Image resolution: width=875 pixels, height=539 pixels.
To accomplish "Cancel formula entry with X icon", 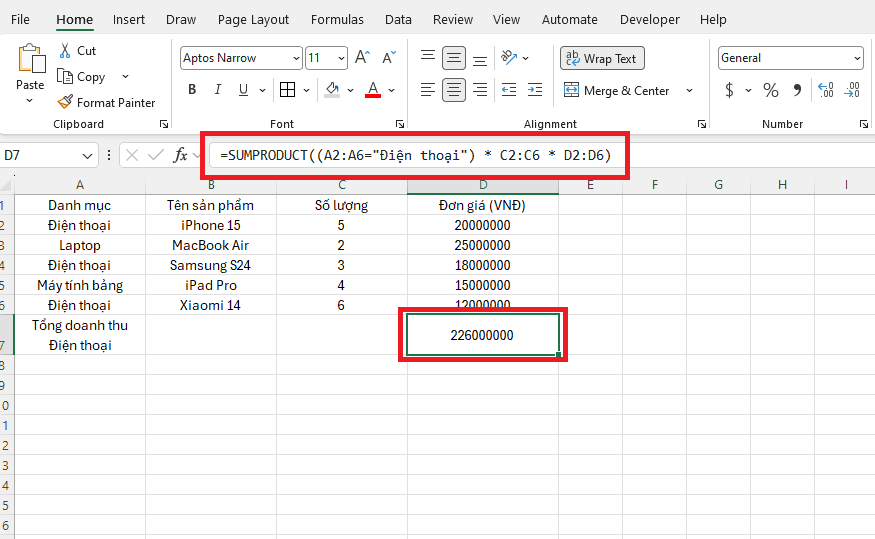I will [132, 155].
